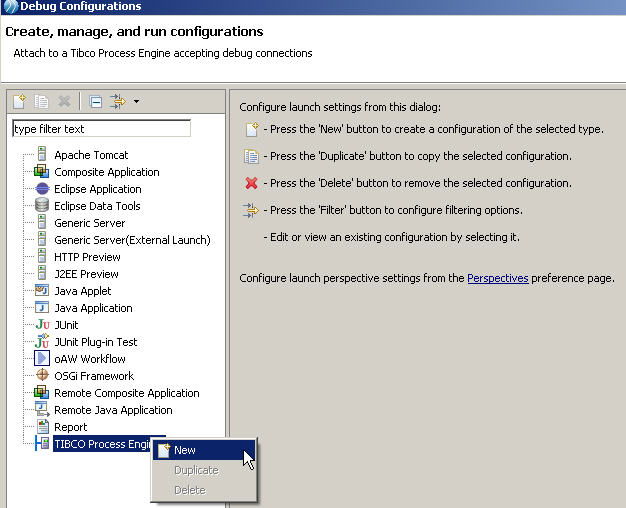The width and height of the screenshot is (626, 508).
Task: Click the Filter icon in the help text
Action: pyautogui.click(x=250, y=210)
